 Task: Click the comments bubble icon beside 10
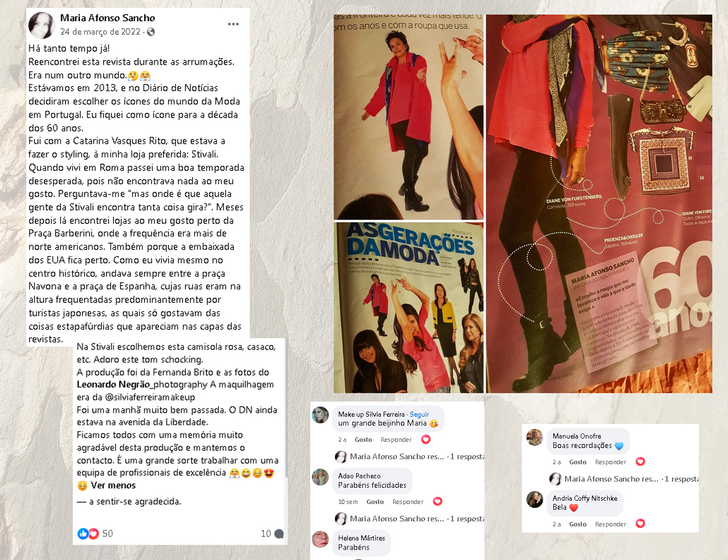click(279, 534)
